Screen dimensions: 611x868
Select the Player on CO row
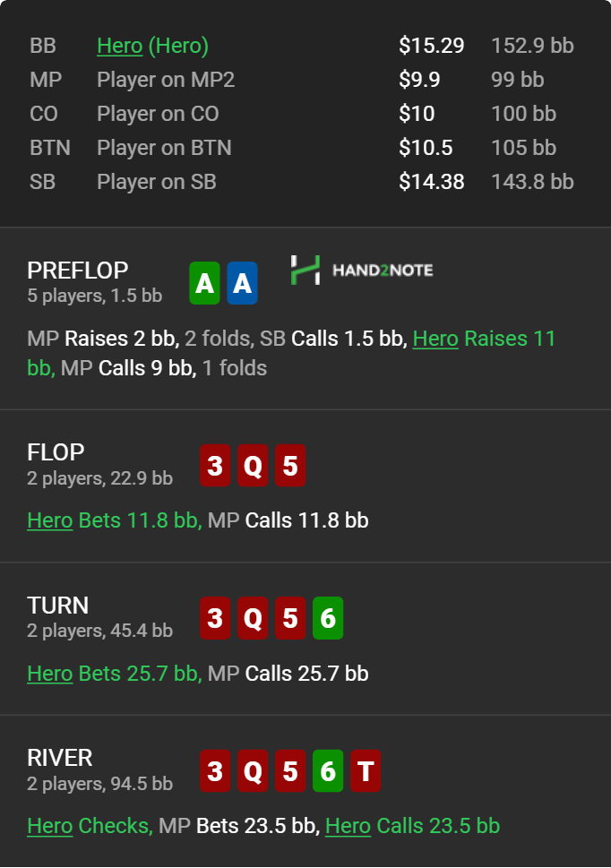[302, 114]
